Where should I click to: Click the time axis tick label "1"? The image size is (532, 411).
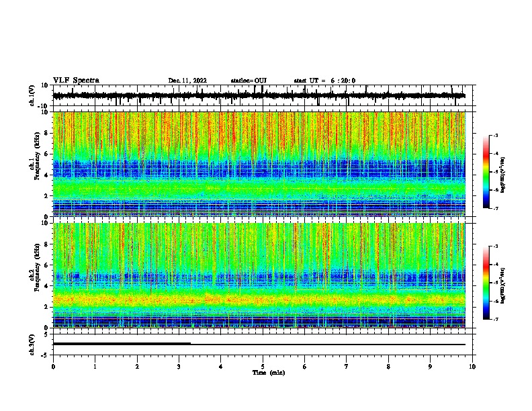point(95,367)
